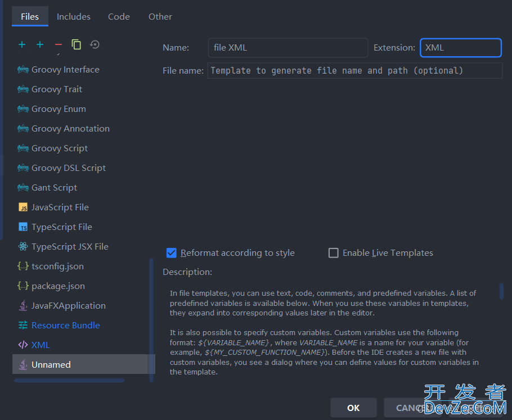Click the Unnamed template Java icon
This screenshot has width=512, height=420.
pos(23,364)
